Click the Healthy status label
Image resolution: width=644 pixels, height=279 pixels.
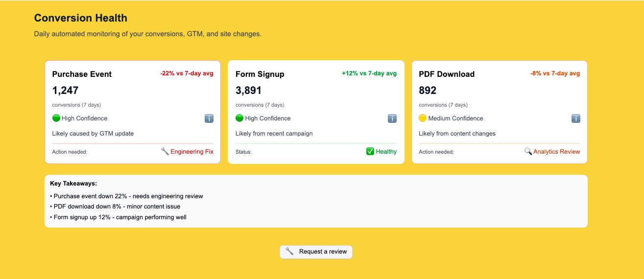pyautogui.click(x=386, y=152)
